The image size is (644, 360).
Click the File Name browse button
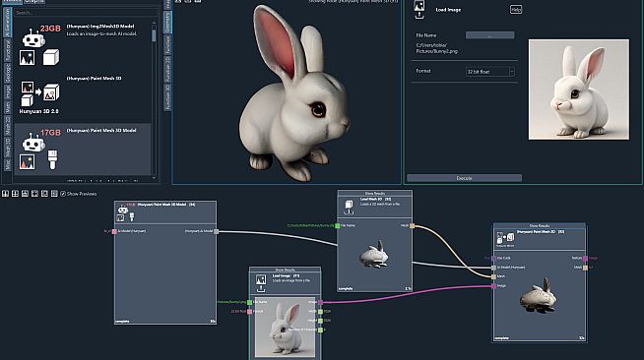tap(489, 35)
